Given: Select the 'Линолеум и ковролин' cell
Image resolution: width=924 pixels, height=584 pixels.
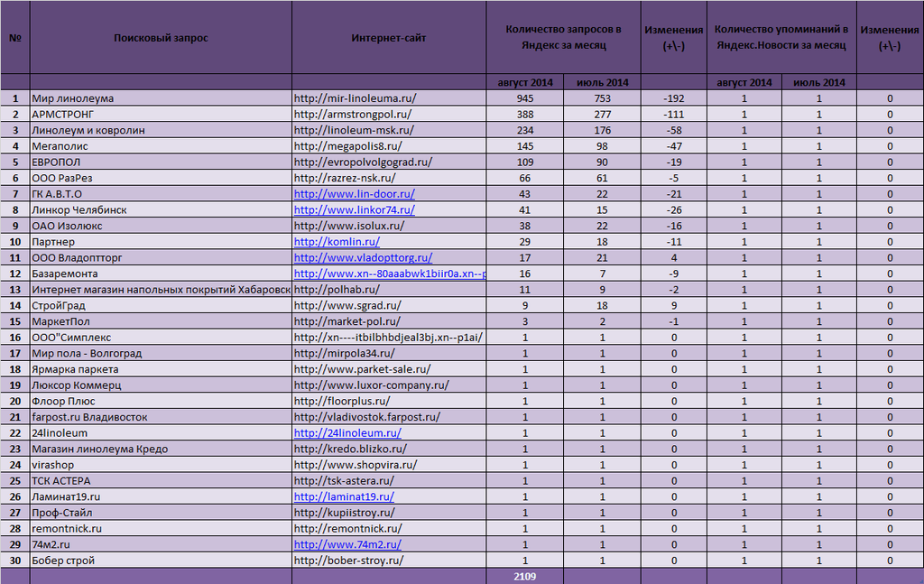Looking at the screenshot, I should (x=161, y=130).
